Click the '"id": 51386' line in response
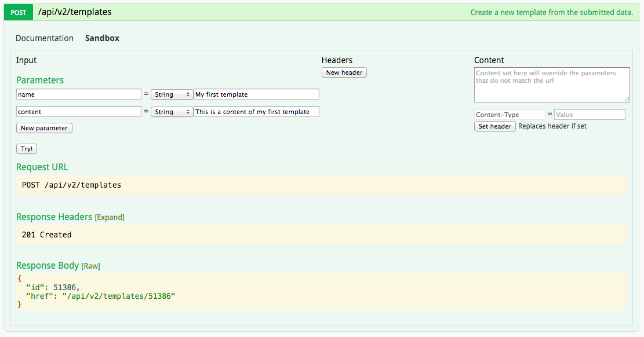The height and width of the screenshot is (337, 644). [x=53, y=287]
